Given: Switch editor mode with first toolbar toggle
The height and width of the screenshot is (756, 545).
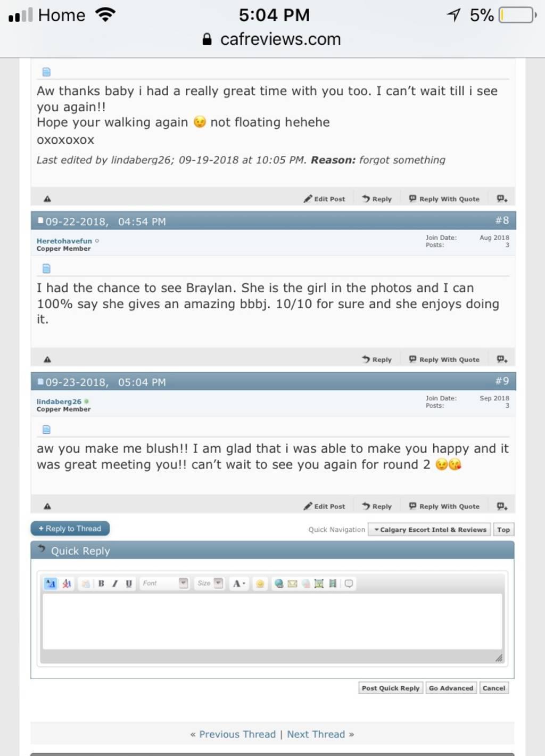Looking at the screenshot, I should coord(51,584).
